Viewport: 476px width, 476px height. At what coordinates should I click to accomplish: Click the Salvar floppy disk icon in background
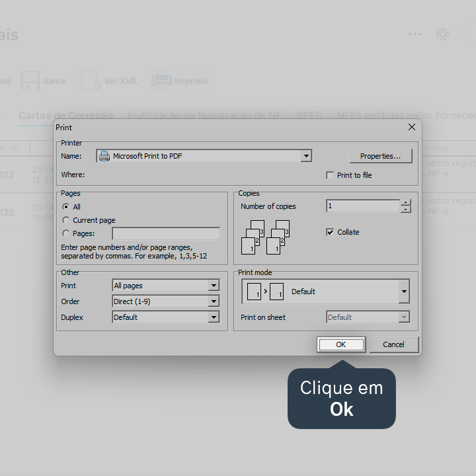[x=30, y=81]
